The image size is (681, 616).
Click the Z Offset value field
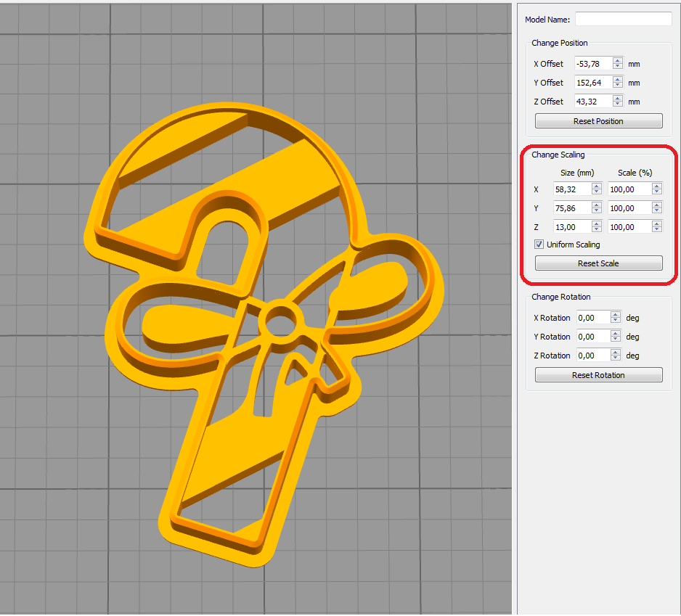(593, 102)
